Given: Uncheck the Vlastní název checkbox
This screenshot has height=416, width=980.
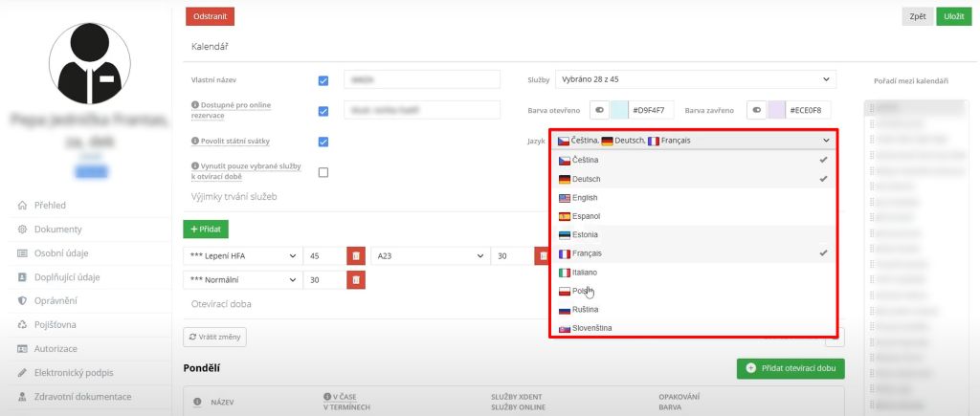Looking at the screenshot, I should (x=323, y=80).
